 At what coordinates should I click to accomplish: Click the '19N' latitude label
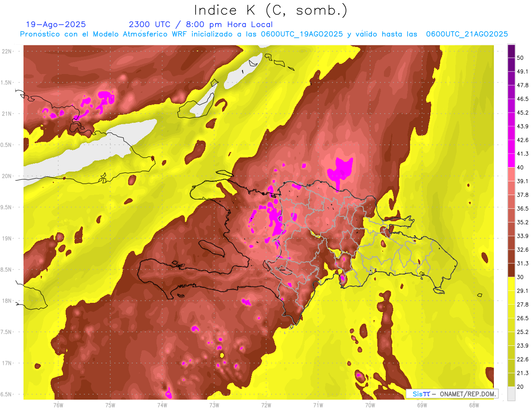7,239
